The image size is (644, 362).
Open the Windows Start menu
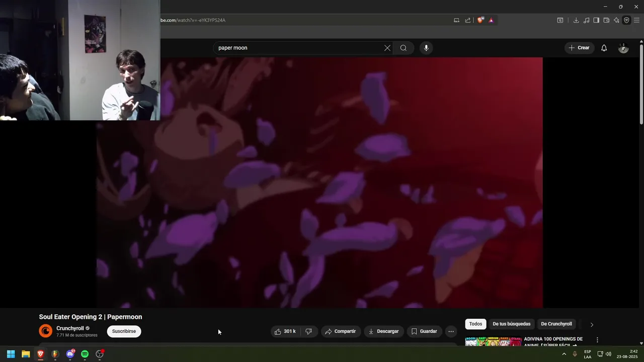tap(11, 354)
